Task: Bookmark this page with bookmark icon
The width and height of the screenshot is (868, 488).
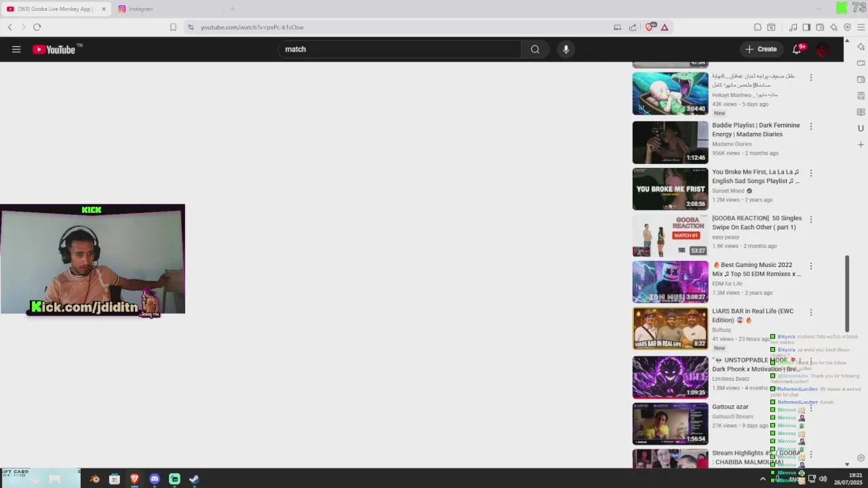Action: (x=173, y=27)
